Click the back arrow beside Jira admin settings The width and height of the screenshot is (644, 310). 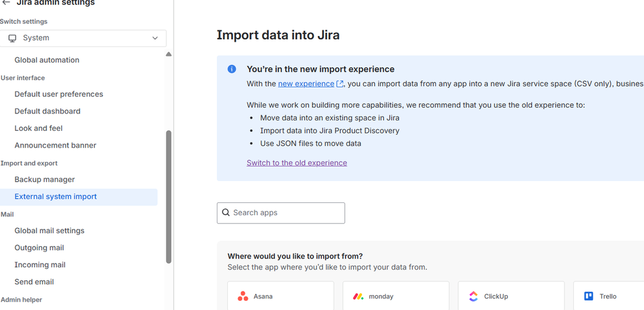pos(6,3)
